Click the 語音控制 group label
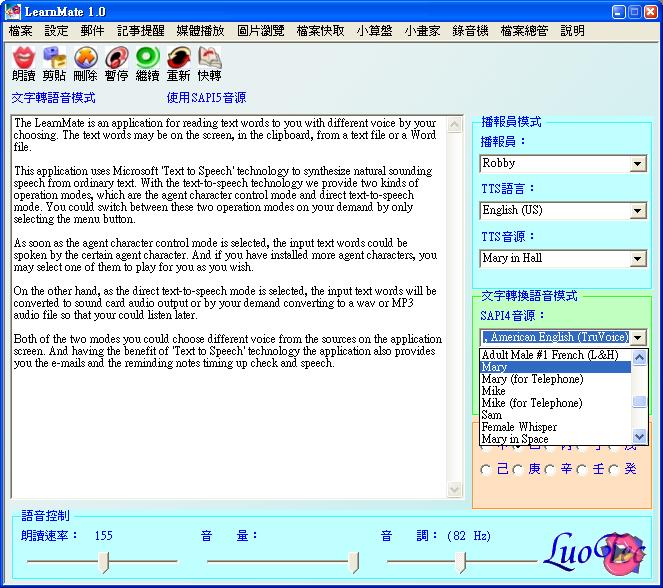The width and height of the screenshot is (663, 588). [x=45, y=515]
